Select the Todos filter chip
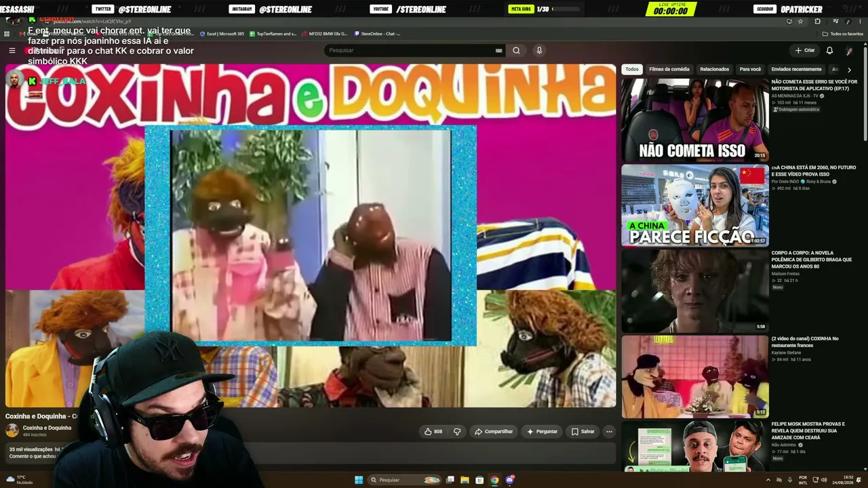This screenshot has width=868, height=488. tap(632, 69)
